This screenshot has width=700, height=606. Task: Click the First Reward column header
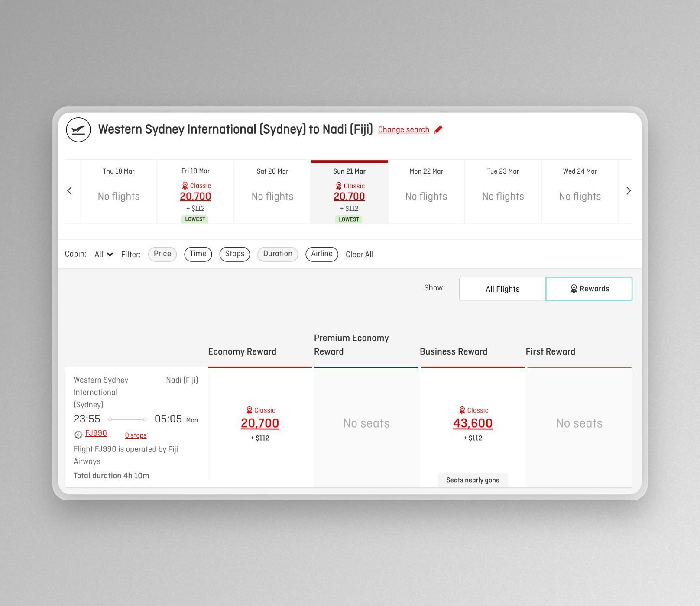551,351
